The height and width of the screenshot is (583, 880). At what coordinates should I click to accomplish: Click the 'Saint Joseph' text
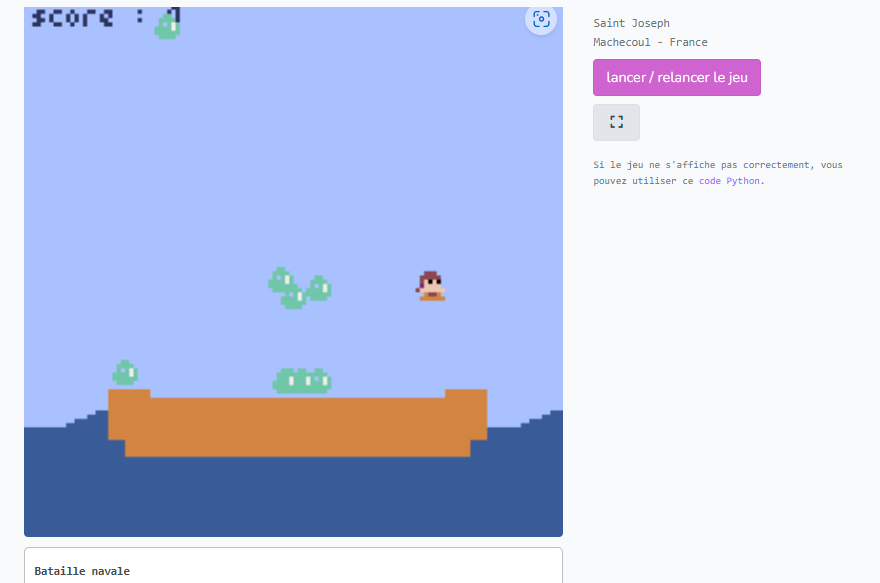click(631, 23)
